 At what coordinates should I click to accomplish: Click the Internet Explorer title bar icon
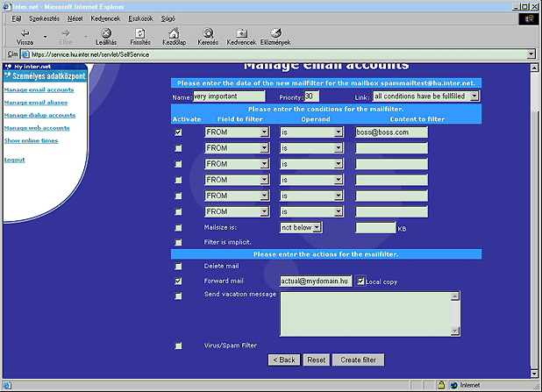coord(7,6)
